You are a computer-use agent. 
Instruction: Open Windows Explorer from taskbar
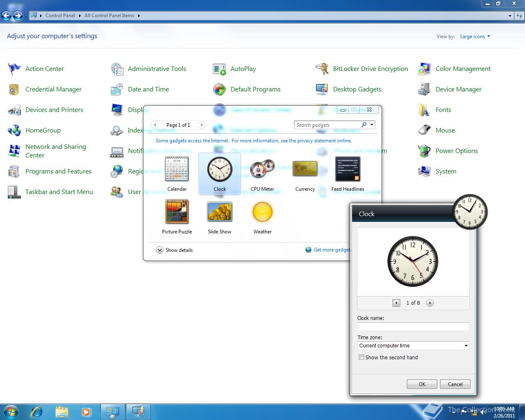coord(62,411)
